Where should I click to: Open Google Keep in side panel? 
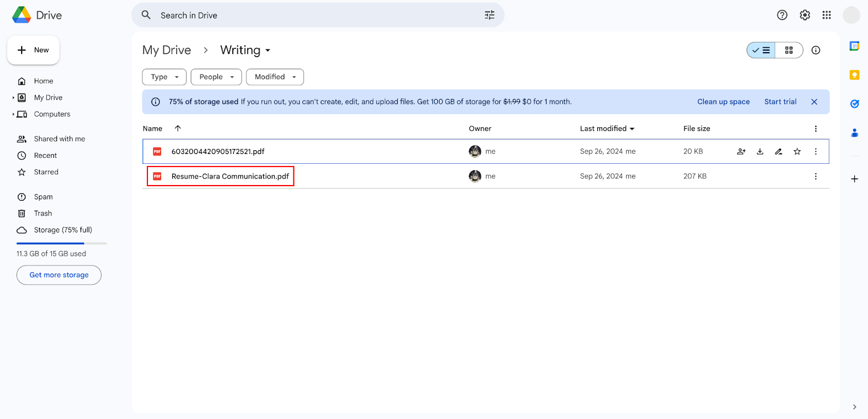coord(854,75)
